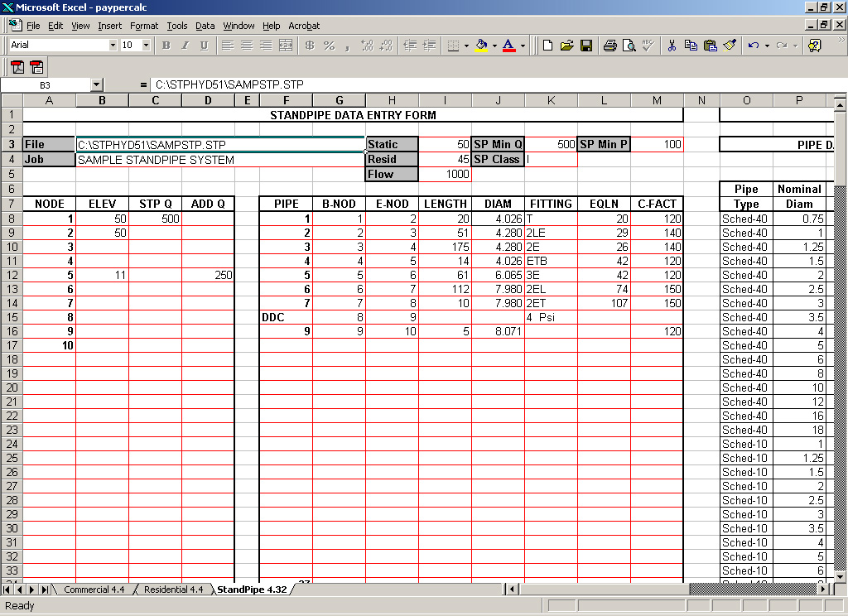Paste clipboard icon
Viewport: 848px width, 616px height.
(x=710, y=46)
